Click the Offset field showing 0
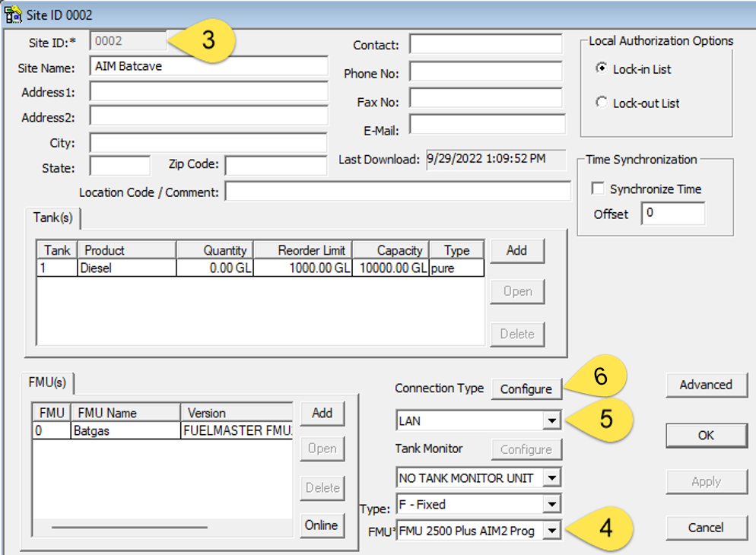756x555 pixels. (x=673, y=214)
